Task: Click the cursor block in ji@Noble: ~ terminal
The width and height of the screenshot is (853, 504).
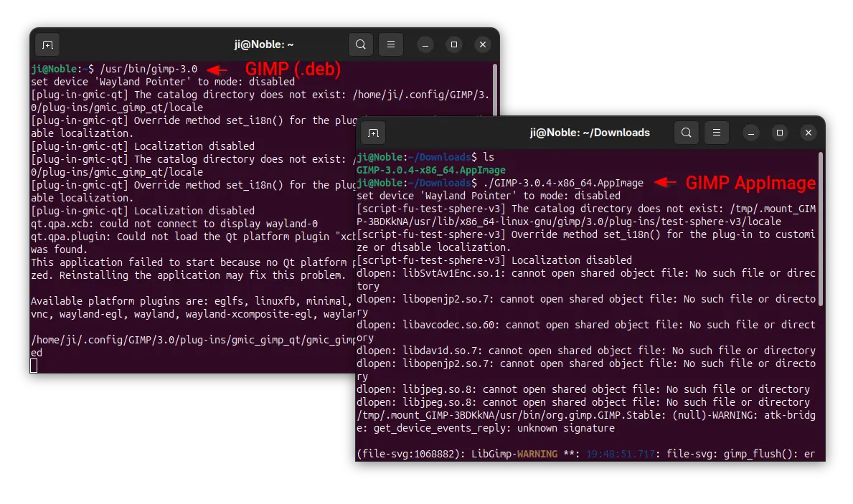Action: coord(34,366)
